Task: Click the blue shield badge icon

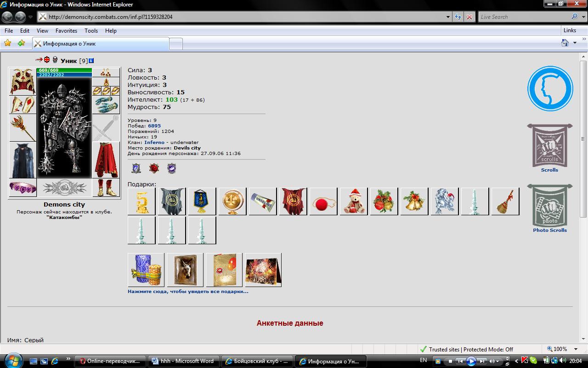Action: tap(136, 168)
